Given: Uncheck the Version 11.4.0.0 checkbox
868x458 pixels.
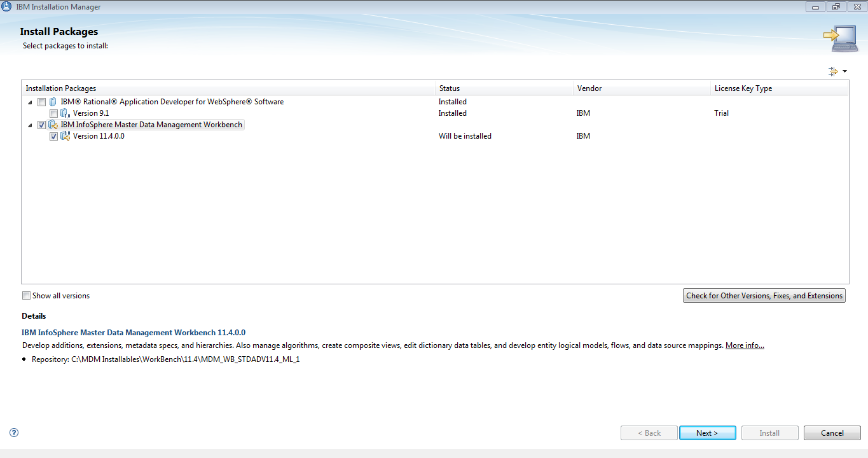Looking at the screenshot, I should click(53, 136).
